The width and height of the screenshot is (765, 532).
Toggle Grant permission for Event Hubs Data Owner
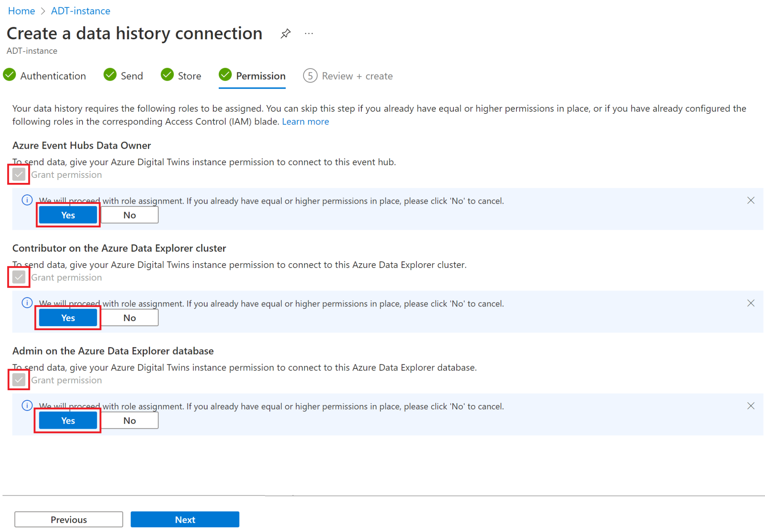click(x=19, y=175)
